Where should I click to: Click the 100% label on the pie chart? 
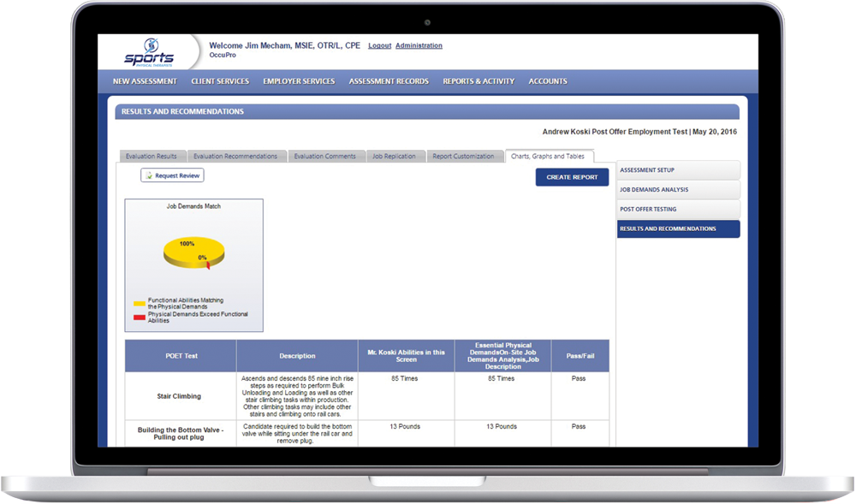pos(187,244)
